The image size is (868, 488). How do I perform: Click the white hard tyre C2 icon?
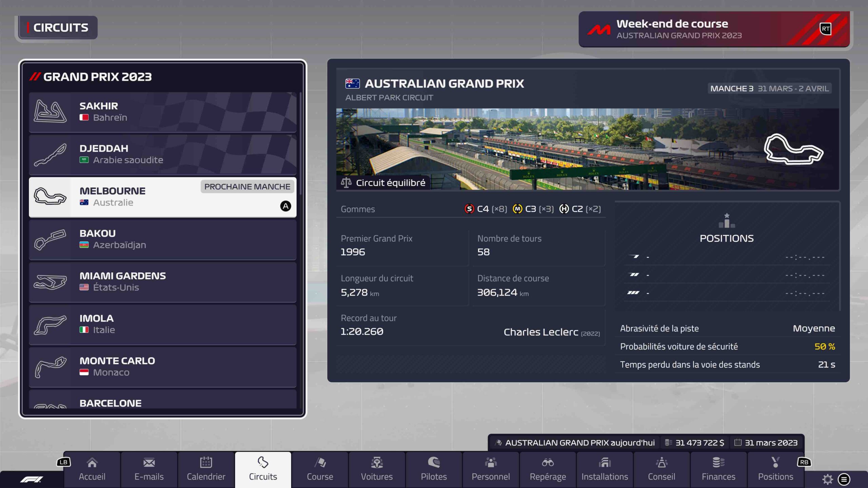pyautogui.click(x=564, y=209)
